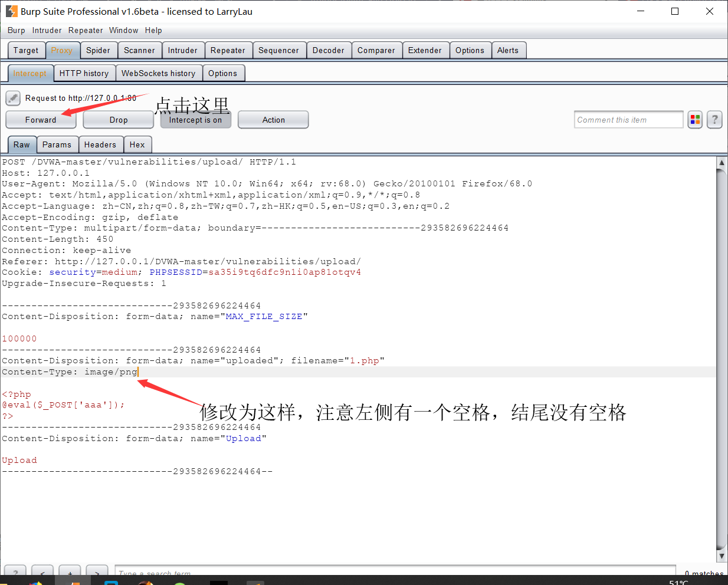Open the WebSockets history sub-tab
The image size is (728, 585).
158,73
